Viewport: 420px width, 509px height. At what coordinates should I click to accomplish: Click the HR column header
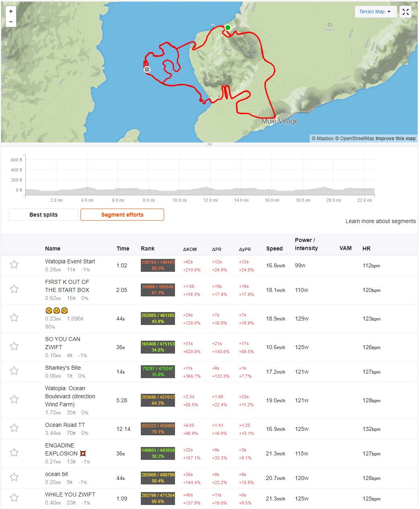click(x=366, y=248)
